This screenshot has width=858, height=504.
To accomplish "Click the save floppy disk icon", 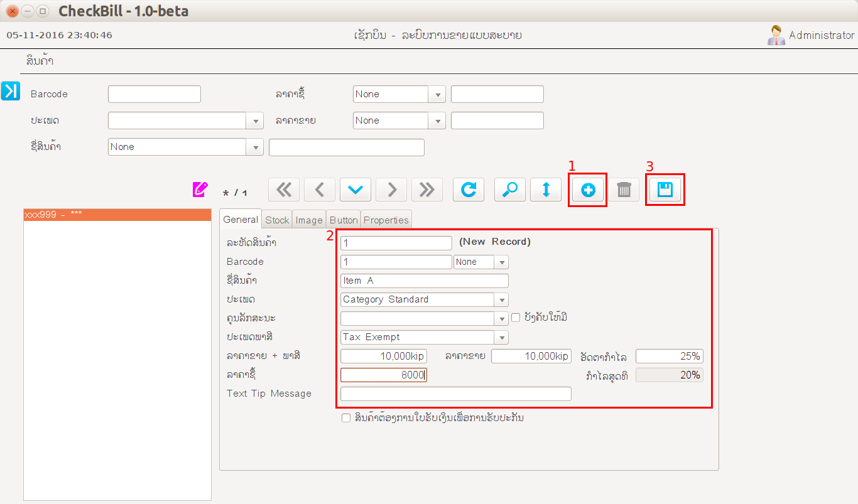I will tap(665, 190).
